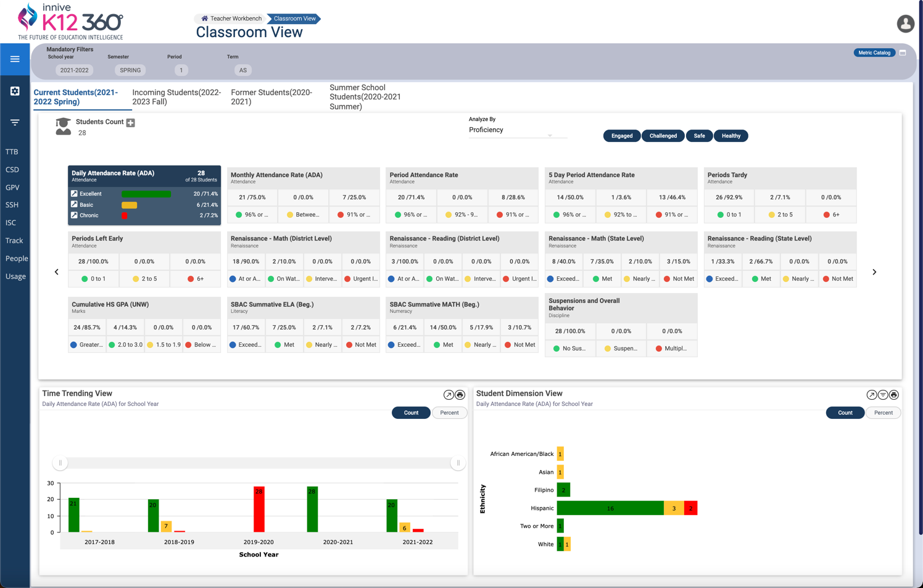Open the School year 2021-2022 filter
923x588 pixels.
[74, 70]
